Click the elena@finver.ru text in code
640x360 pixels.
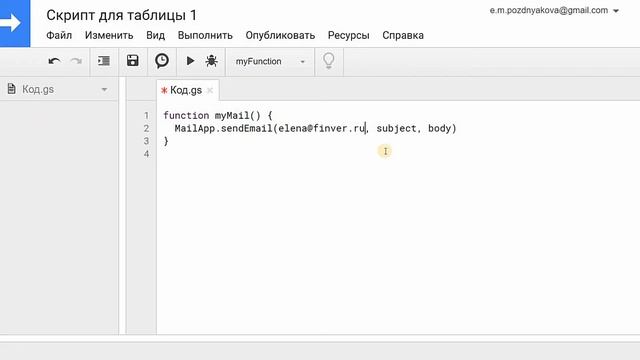pos(322,128)
